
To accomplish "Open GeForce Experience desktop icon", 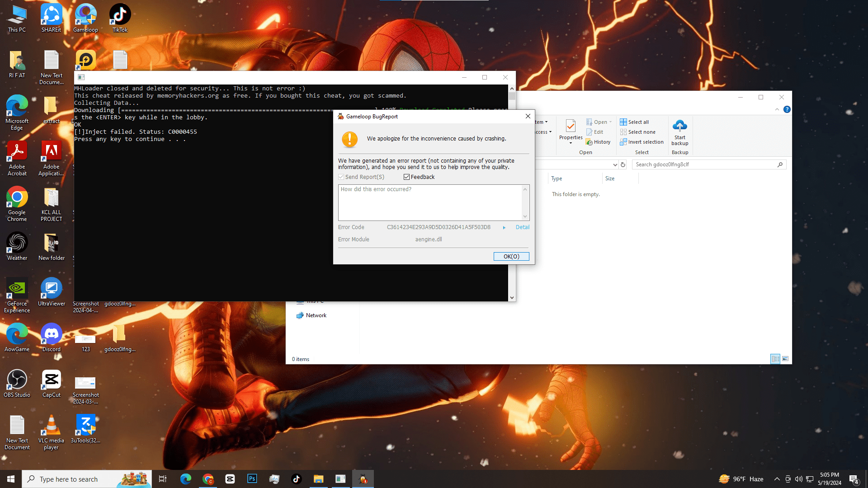I will (x=17, y=295).
